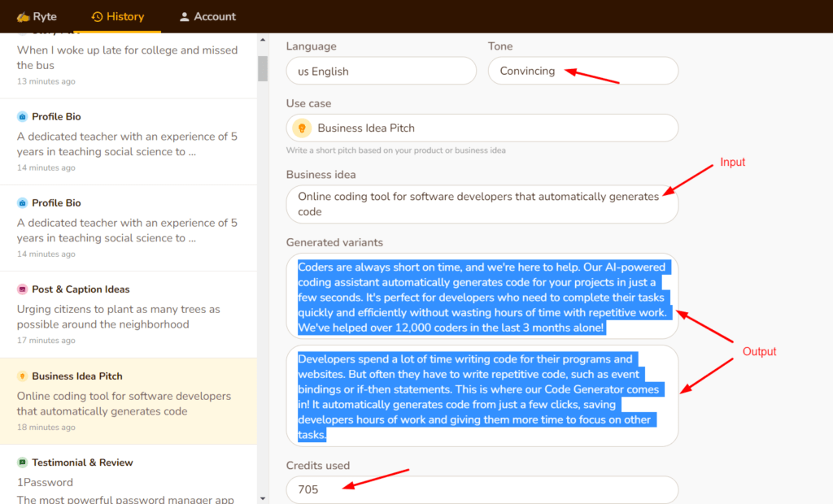The image size is (833, 504).
Task: Click the Testimonial & Review icon
Action: [22, 463]
